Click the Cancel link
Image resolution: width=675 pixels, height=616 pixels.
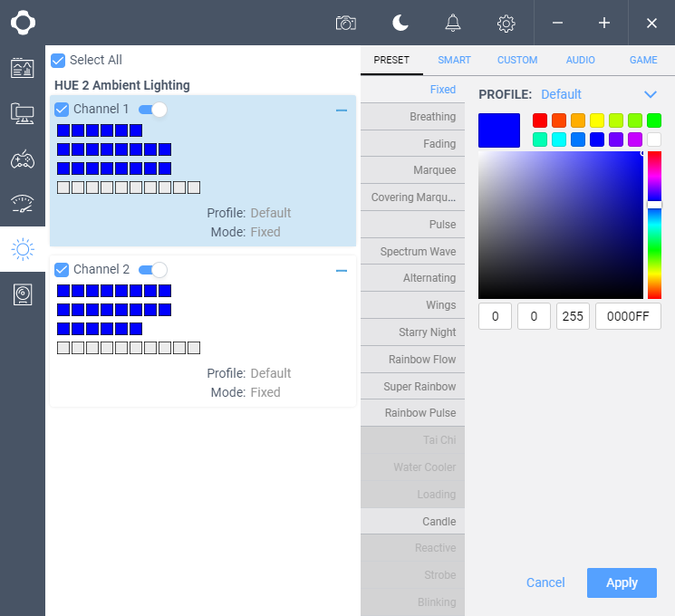click(545, 582)
